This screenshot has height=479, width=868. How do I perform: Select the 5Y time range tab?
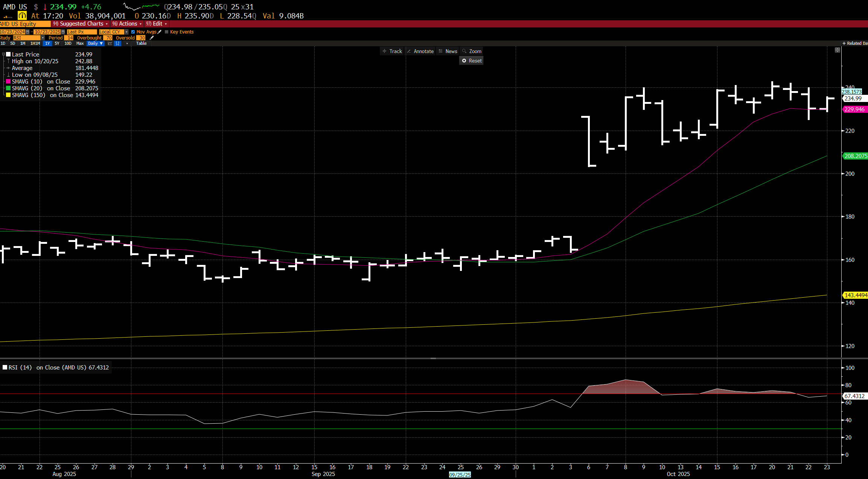click(57, 44)
